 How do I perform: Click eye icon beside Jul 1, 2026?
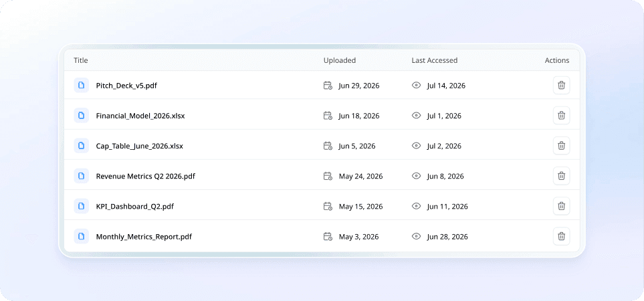tap(417, 116)
